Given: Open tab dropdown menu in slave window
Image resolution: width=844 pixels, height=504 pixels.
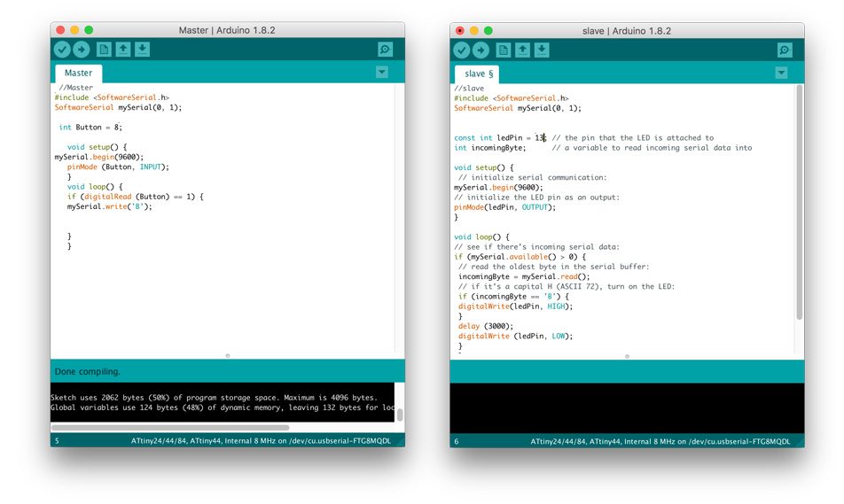Looking at the screenshot, I should 782,73.
